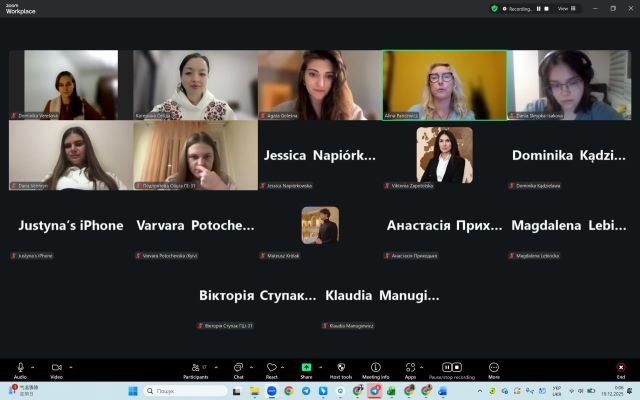Image resolution: width=640 pixels, height=400 pixels.
Task: Click the React heart icon
Action: [x=271, y=367]
